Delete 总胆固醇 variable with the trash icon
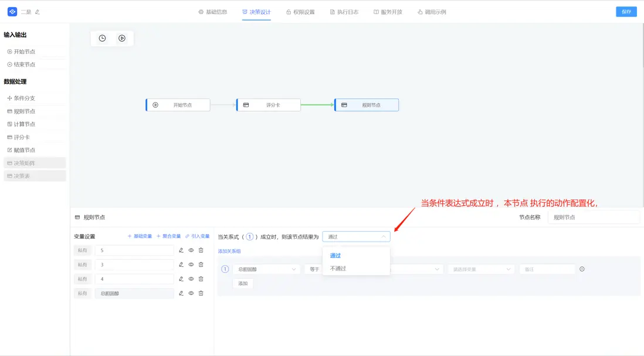The height and width of the screenshot is (356, 644). (x=201, y=294)
